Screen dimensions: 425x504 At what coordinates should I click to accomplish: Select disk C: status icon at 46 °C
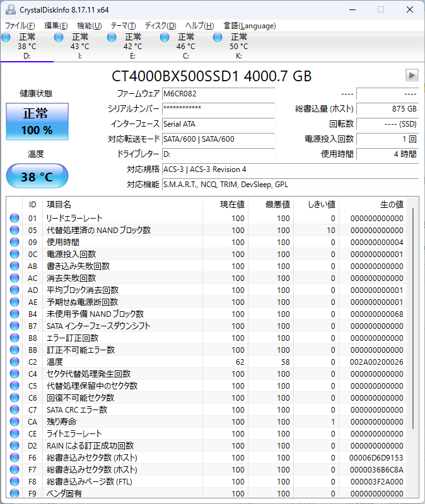coord(165,37)
